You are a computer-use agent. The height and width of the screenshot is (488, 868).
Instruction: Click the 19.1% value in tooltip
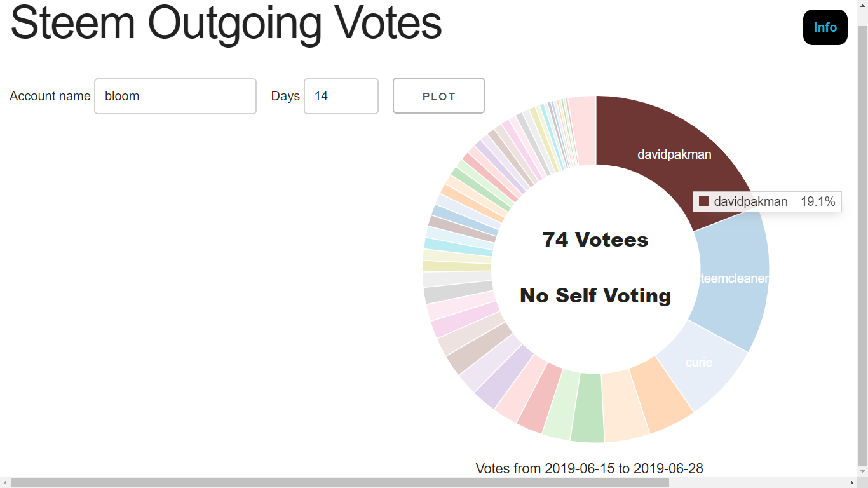point(818,201)
